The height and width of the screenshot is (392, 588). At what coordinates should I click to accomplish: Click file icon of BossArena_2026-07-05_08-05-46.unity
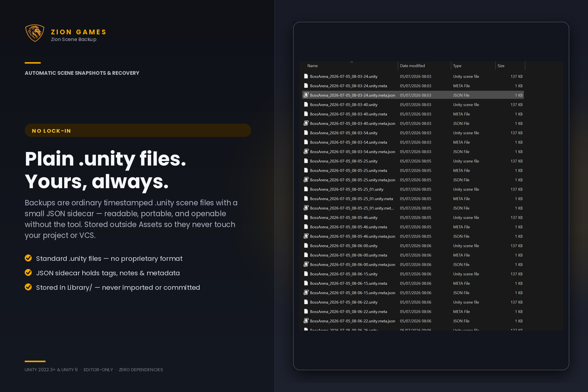[306, 217]
